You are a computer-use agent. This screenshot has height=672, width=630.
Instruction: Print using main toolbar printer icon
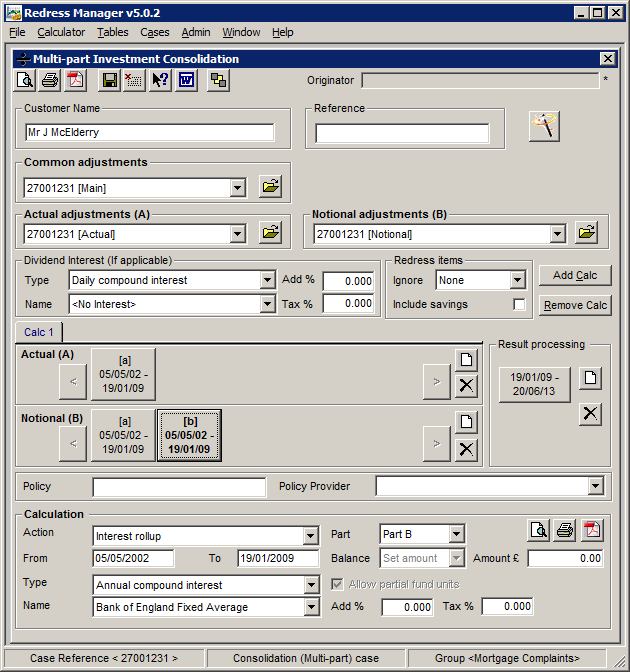click(x=50, y=80)
